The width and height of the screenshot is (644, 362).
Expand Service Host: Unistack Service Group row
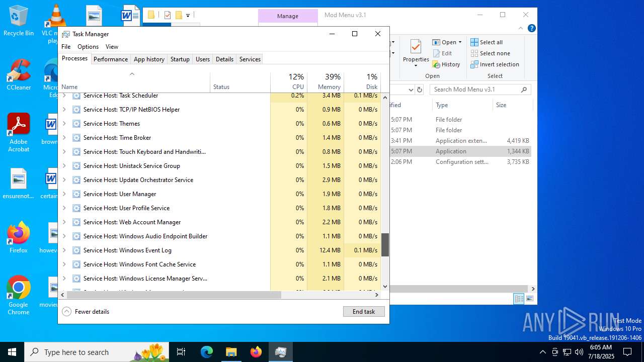(x=64, y=166)
